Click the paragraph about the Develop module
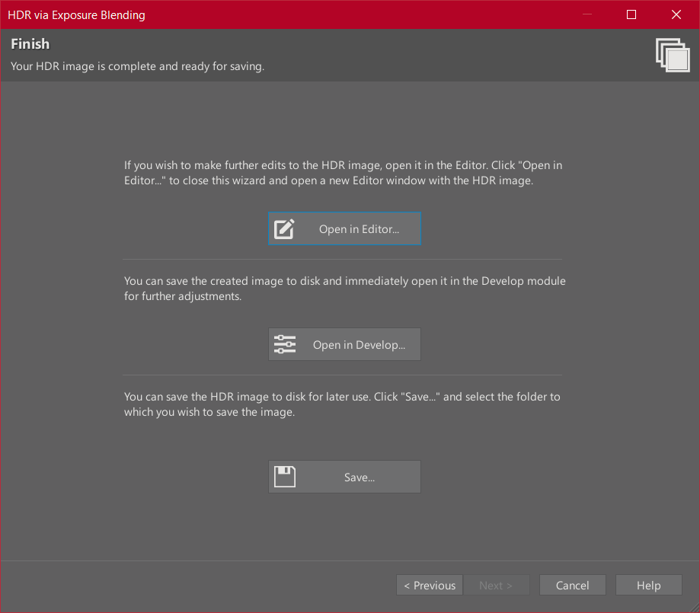Viewport: 700px width, 613px height. [x=344, y=289]
